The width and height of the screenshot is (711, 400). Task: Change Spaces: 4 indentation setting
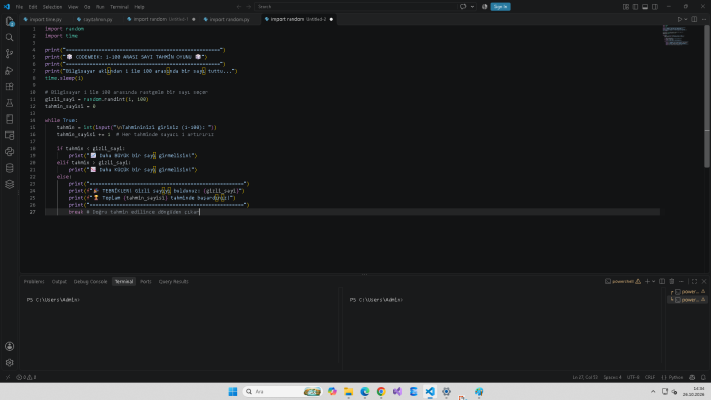tap(612, 377)
